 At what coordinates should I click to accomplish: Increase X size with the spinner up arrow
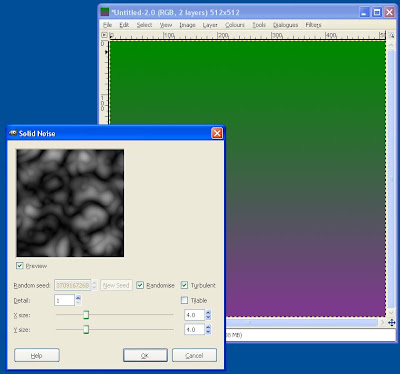click(208, 313)
